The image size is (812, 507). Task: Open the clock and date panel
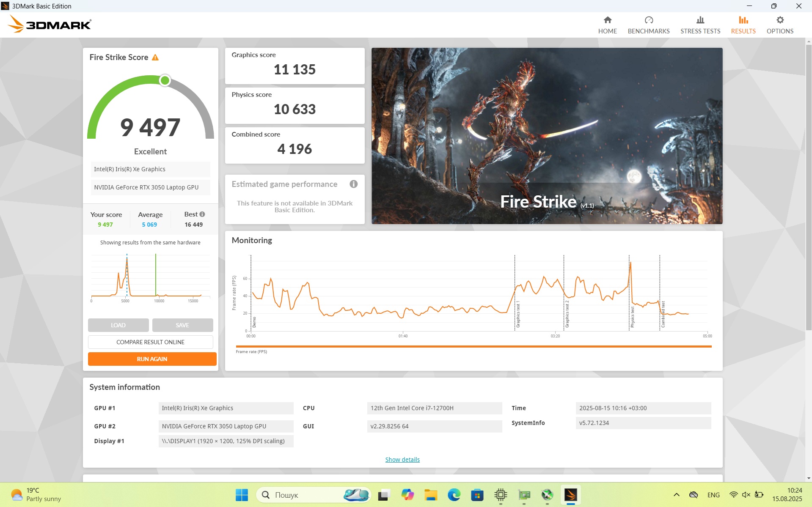pos(787,495)
